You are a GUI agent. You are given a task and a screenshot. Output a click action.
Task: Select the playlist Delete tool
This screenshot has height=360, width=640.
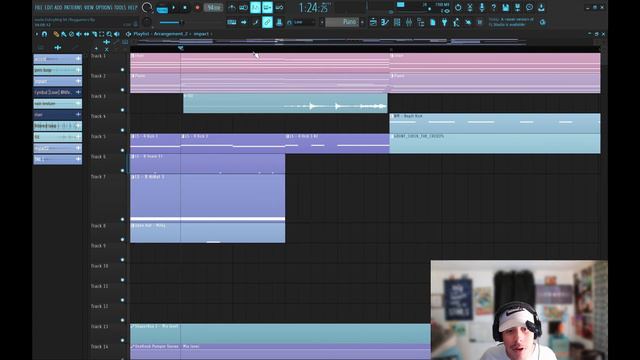(71, 34)
